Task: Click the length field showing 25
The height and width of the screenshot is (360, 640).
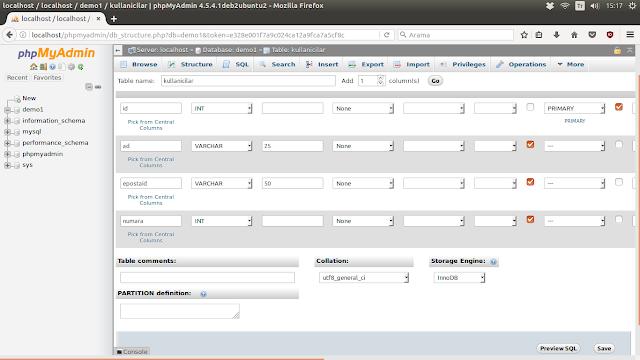Action: tap(293, 146)
